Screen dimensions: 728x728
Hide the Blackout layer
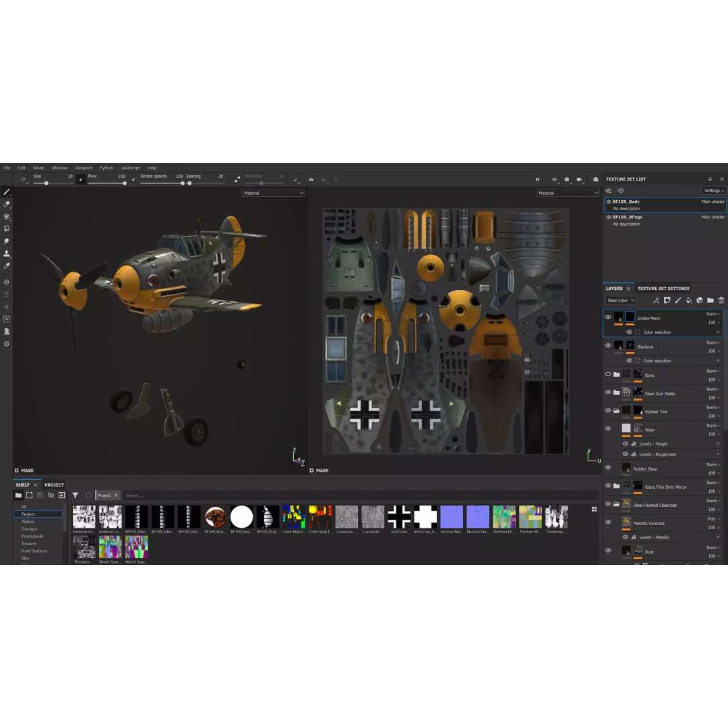coord(608,345)
